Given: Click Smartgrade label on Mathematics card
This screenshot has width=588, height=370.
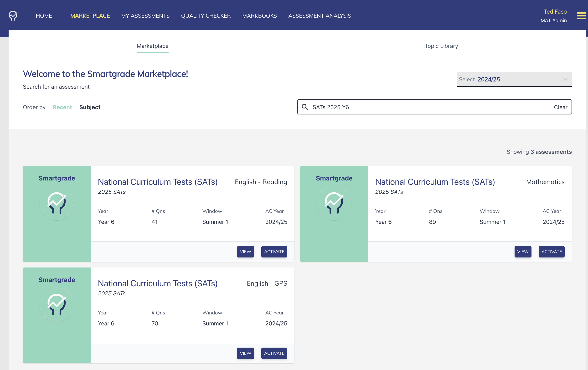Looking at the screenshot, I should 334,178.
